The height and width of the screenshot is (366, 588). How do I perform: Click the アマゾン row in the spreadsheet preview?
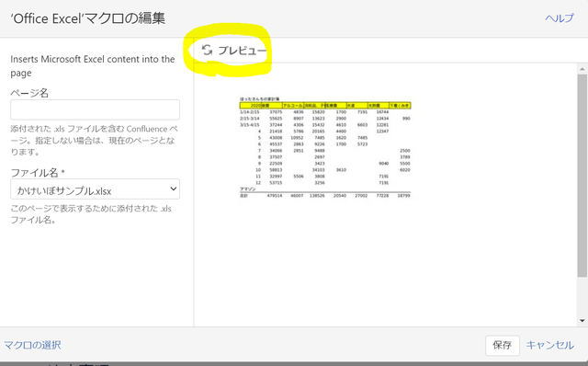pos(325,189)
